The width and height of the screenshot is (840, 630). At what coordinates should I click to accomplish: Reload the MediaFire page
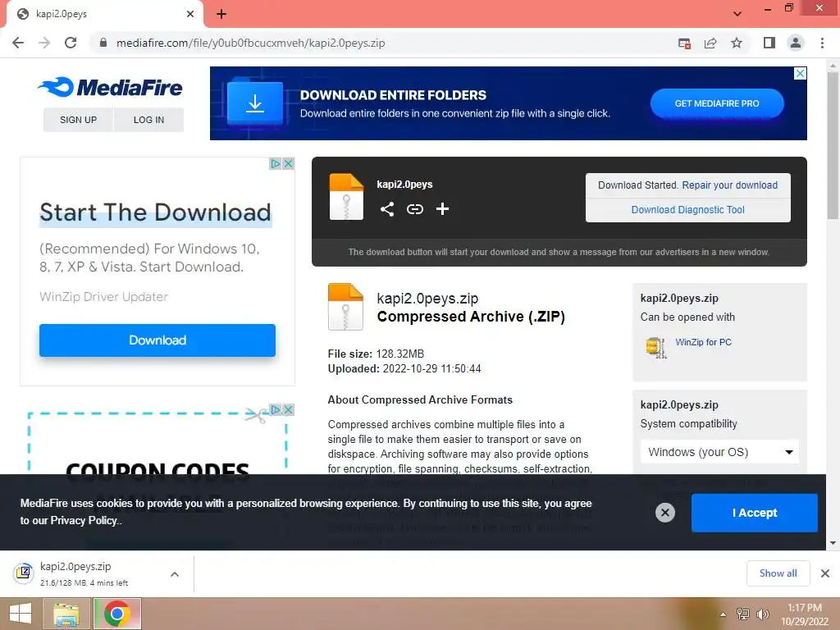[71, 43]
